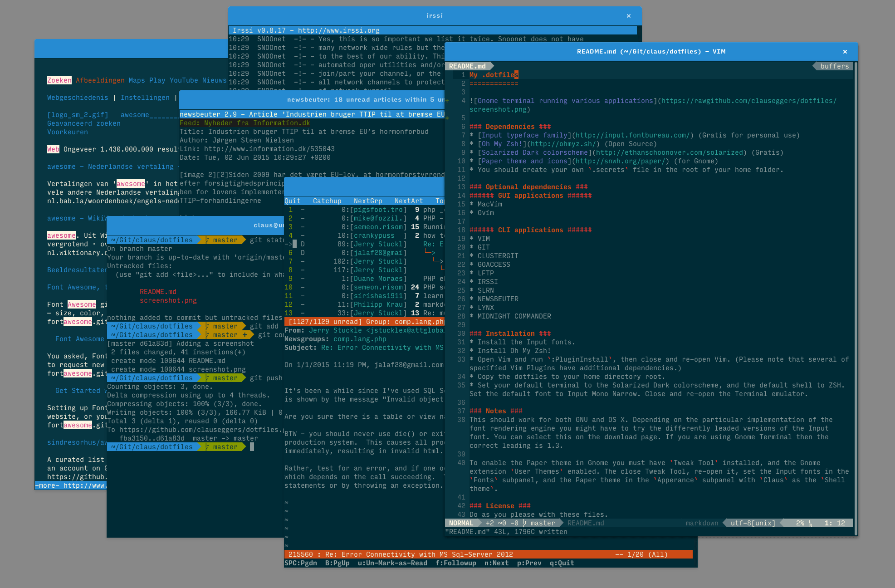Click the yellow plus staged-changes indicator in prompt
This screenshot has height=588, width=895.
[x=245, y=335]
